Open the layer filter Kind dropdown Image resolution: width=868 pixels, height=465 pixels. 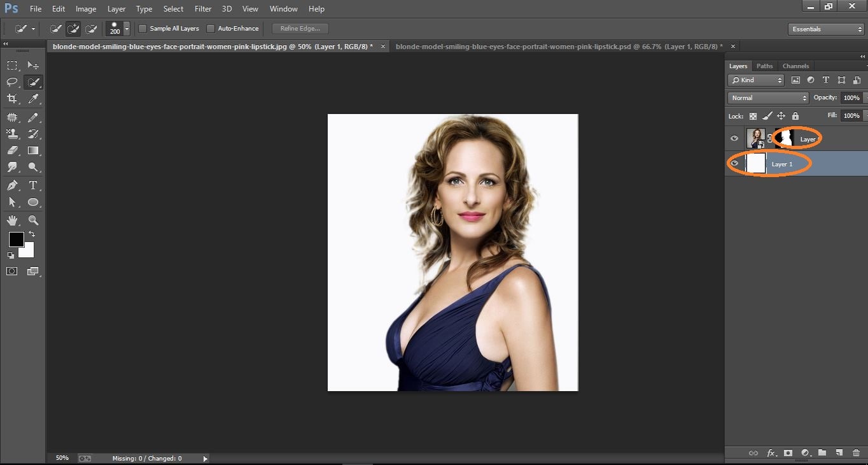(755, 80)
